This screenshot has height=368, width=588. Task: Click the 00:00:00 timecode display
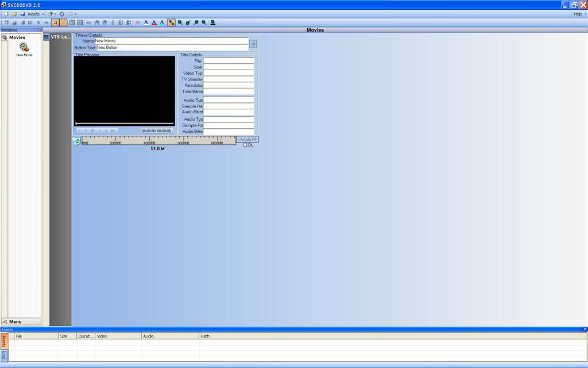pyautogui.click(x=157, y=131)
